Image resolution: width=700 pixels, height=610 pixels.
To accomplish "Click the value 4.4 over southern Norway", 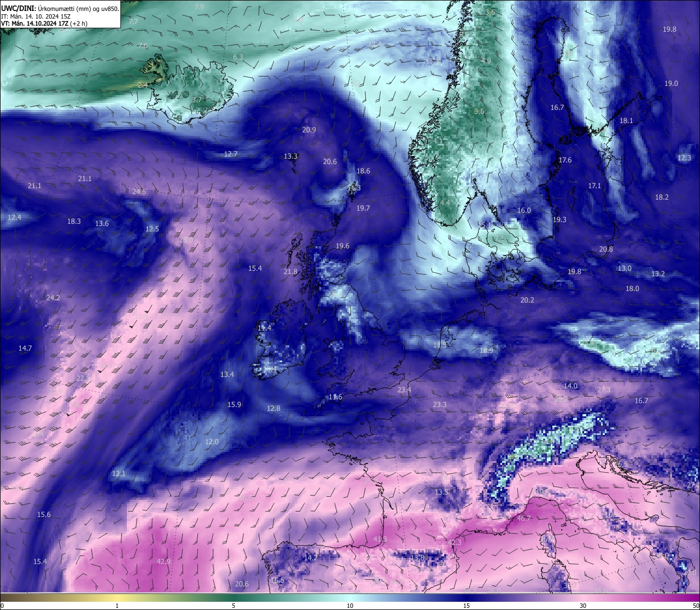I will click(x=445, y=202).
